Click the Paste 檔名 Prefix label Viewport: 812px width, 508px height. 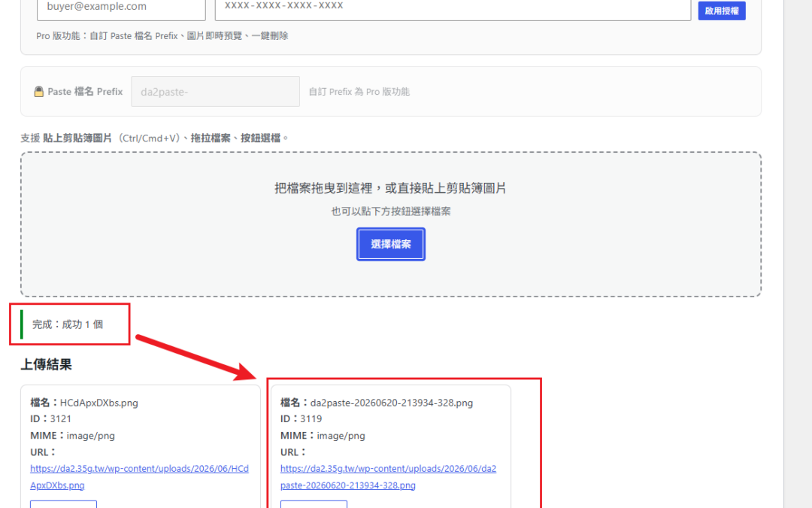click(x=86, y=92)
